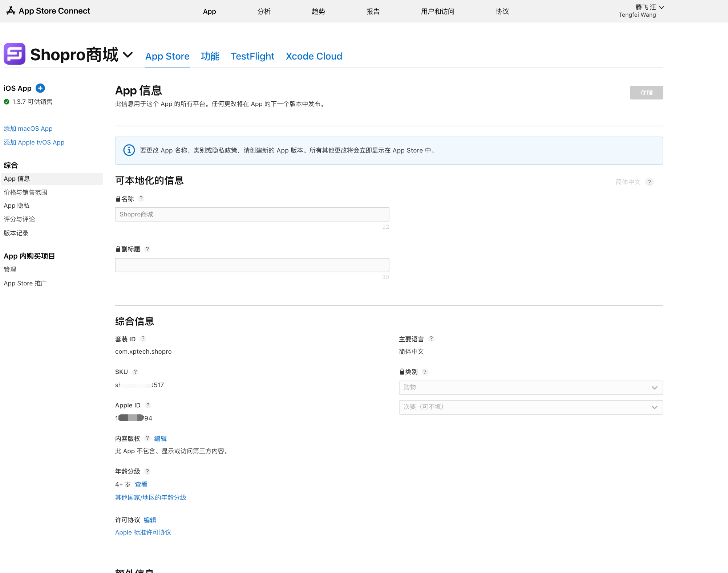Click the com.xptech.shopro bundle ID text
728x573 pixels.
click(143, 351)
